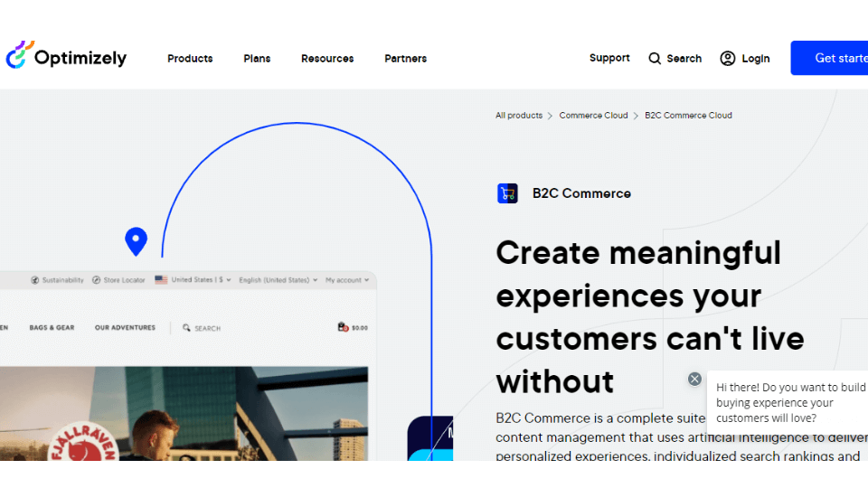
Task: Click the Get started button
Action: [829, 58]
